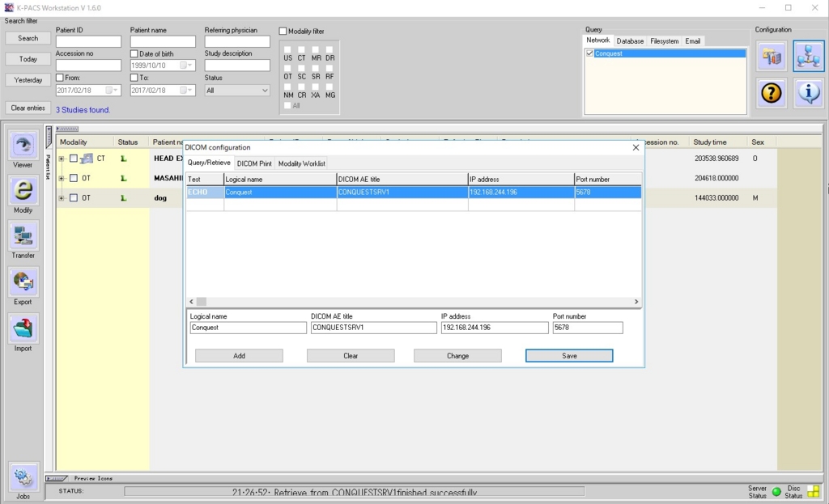
Task: Click the Today button
Action: click(x=28, y=59)
